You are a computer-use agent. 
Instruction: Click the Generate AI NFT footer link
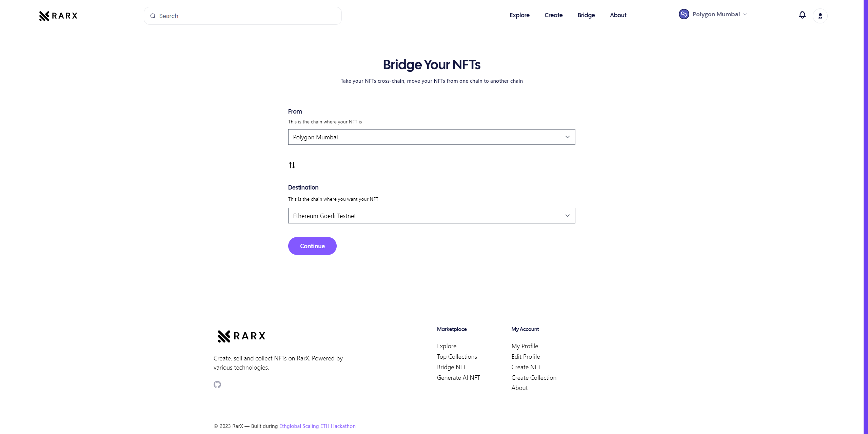[x=458, y=377]
